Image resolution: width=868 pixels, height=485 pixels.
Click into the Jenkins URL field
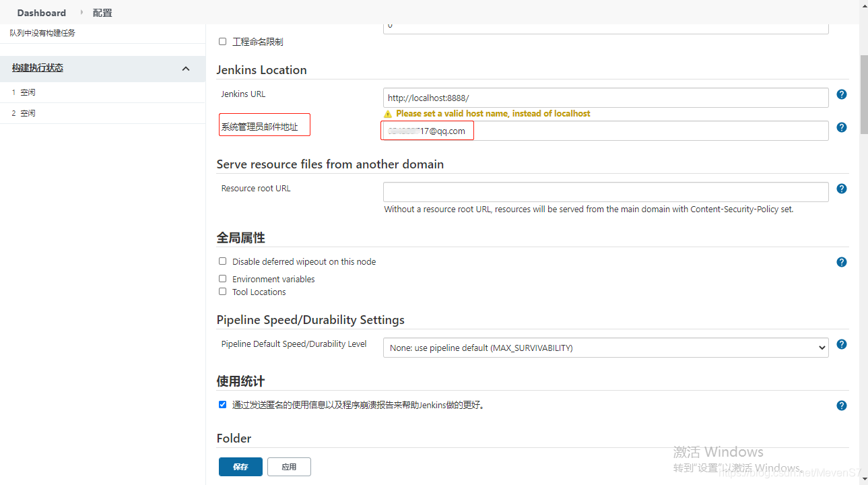coord(605,98)
